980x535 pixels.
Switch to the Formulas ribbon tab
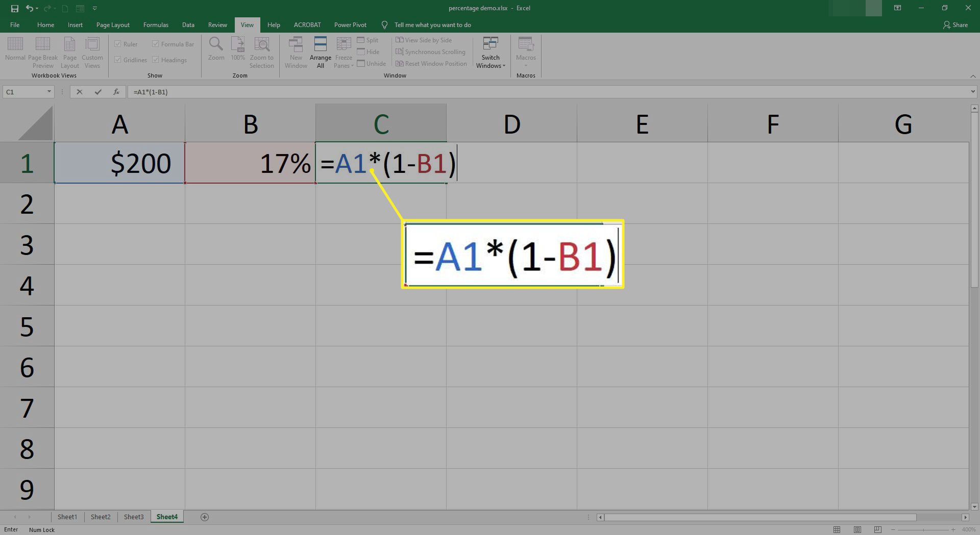156,24
